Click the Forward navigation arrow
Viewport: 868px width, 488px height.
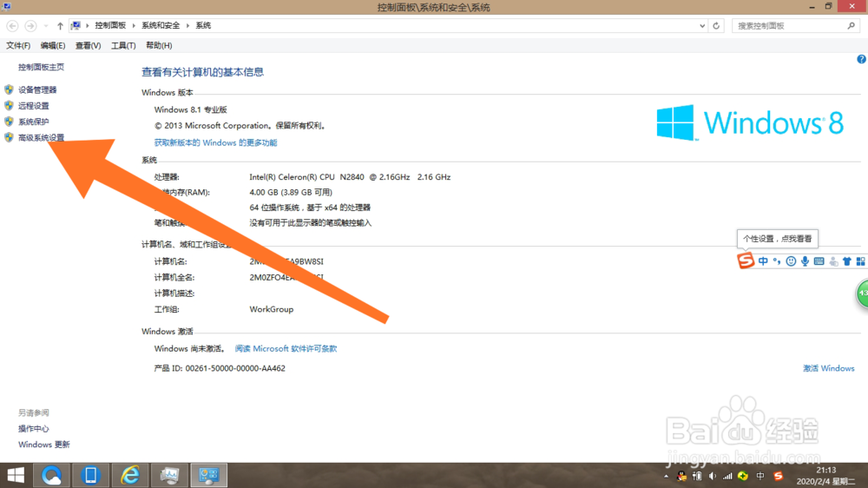(x=30, y=26)
